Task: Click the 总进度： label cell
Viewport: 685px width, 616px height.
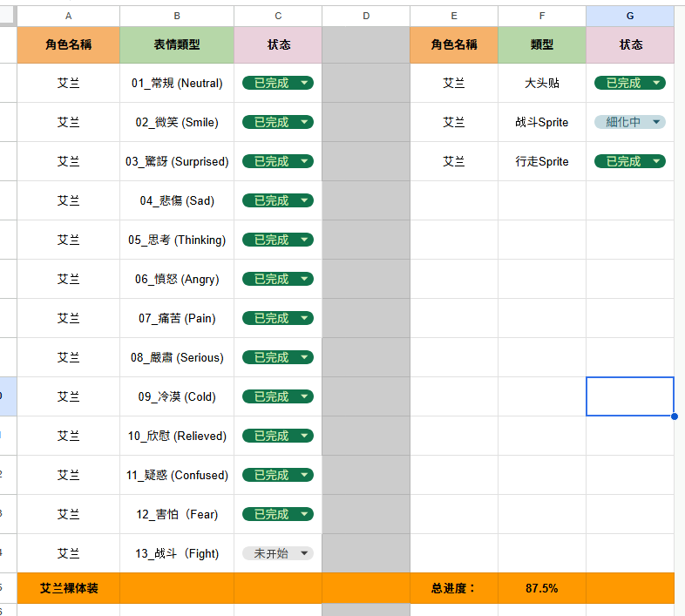Action: pyautogui.click(x=454, y=588)
